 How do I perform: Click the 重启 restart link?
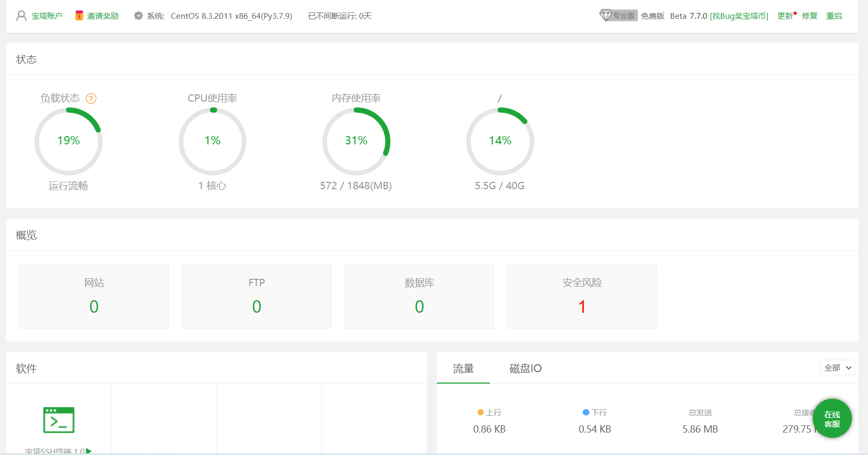click(x=834, y=16)
